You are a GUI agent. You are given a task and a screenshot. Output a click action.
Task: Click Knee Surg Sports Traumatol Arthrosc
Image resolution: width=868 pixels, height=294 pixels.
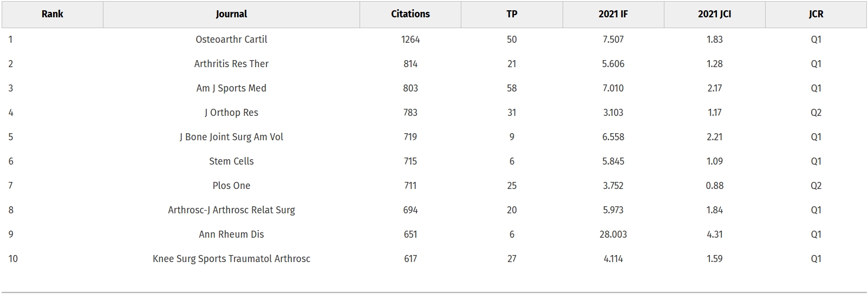coord(231,259)
